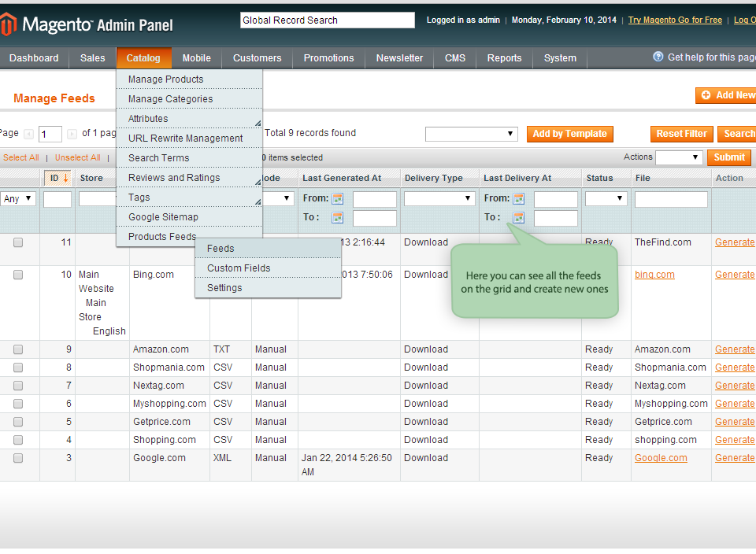
Task: Open the Google.com file link
Action: pyautogui.click(x=661, y=458)
